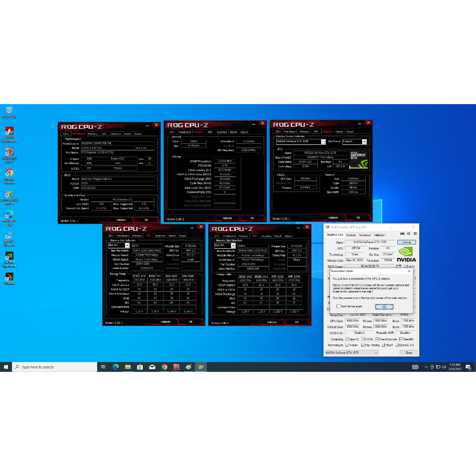Check the "Don't tell me again" box
Image resolution: width=476 pixels, height=476 pixels.
tap(338, 306)
